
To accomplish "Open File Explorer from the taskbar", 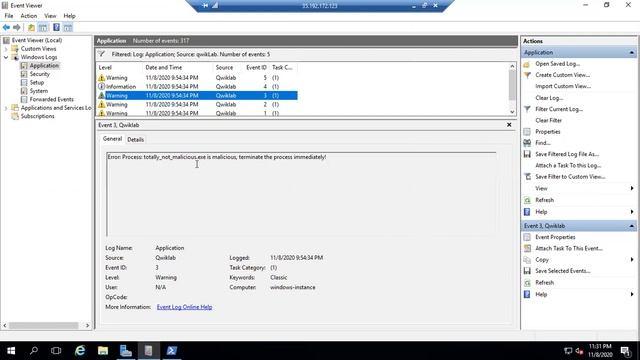I will click(103, 351).
